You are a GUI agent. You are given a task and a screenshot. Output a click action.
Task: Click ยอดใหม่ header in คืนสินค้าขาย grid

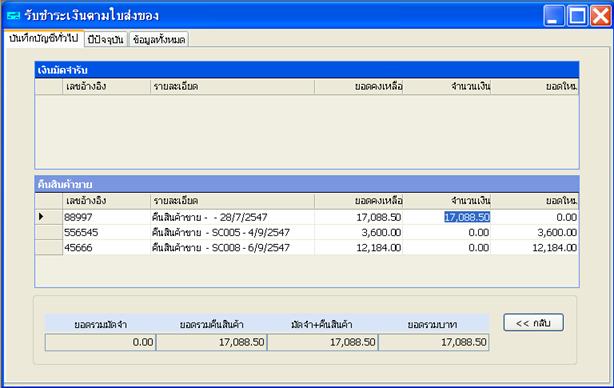535,201
